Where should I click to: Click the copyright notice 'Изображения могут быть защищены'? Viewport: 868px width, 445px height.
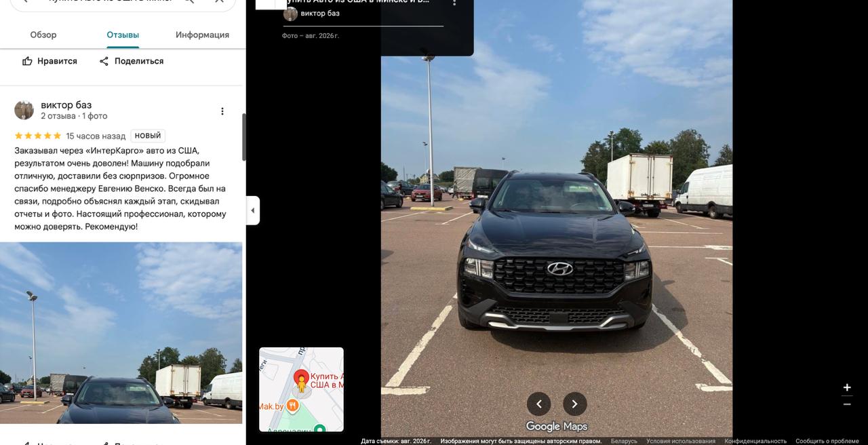pos(521,441)
